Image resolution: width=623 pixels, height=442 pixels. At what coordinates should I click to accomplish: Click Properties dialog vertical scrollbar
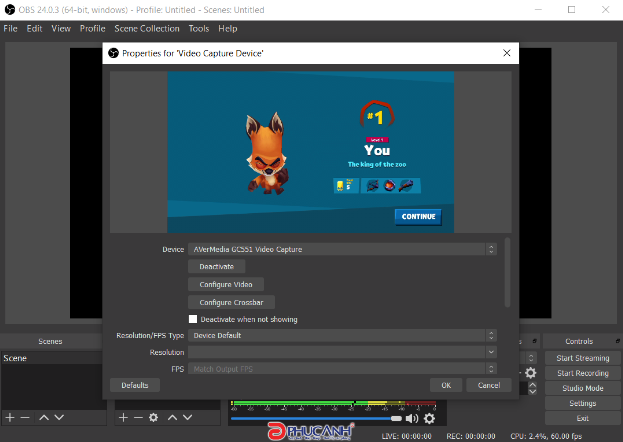(x=507, y=273)
